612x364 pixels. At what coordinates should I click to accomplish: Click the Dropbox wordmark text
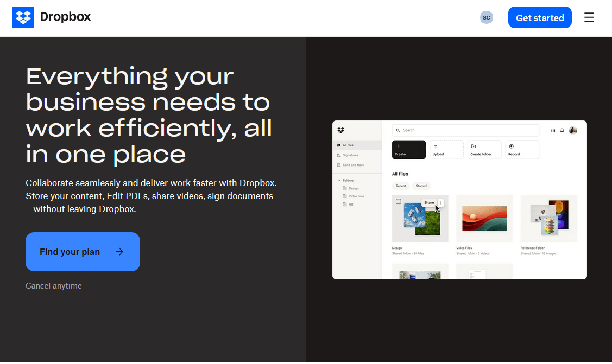click(x=65, y=17)
